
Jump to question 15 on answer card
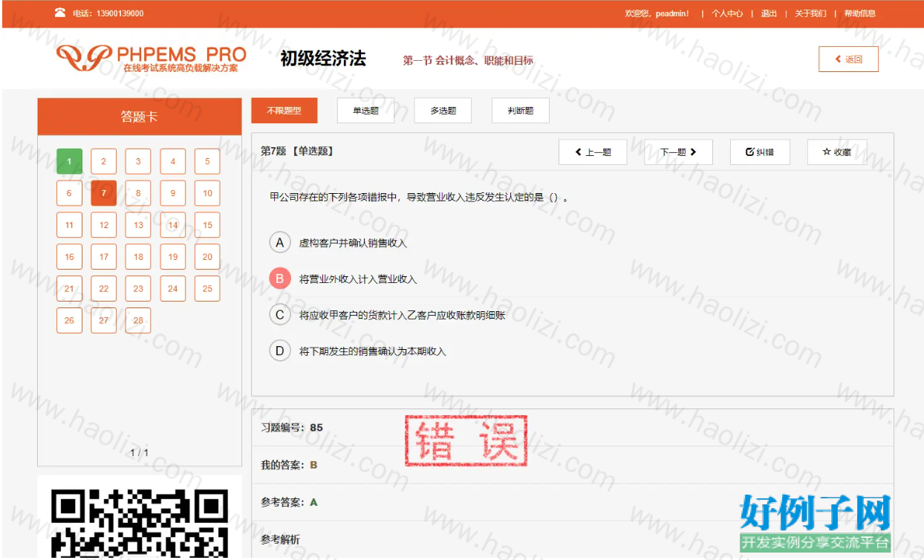[207, 225]
